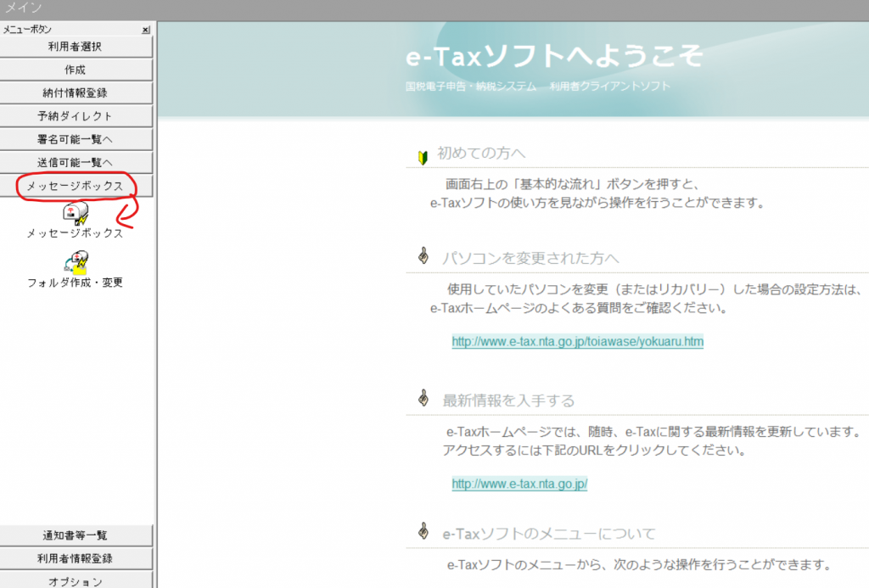869x588 pixels.
Task: Click the パソコンを変更された方へ heading
Action: pyautogui.click(x=530, y=258)
